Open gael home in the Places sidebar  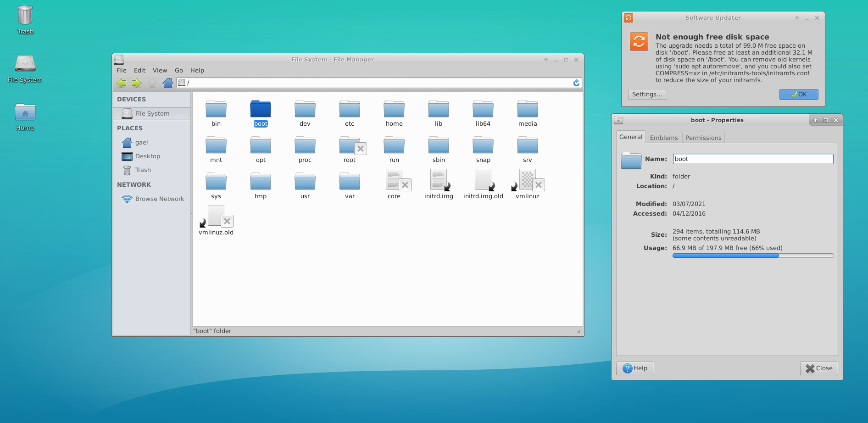point(152,143)
